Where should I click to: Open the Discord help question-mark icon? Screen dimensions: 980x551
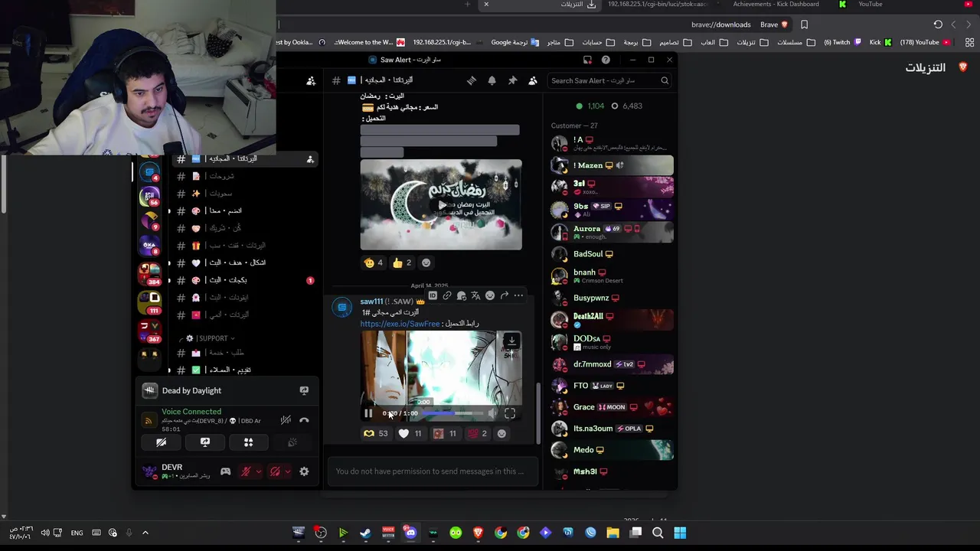pos(606,60)
